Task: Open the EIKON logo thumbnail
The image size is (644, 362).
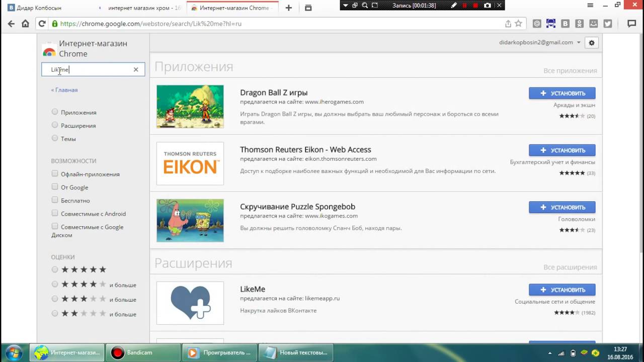Action: [190, 163]
